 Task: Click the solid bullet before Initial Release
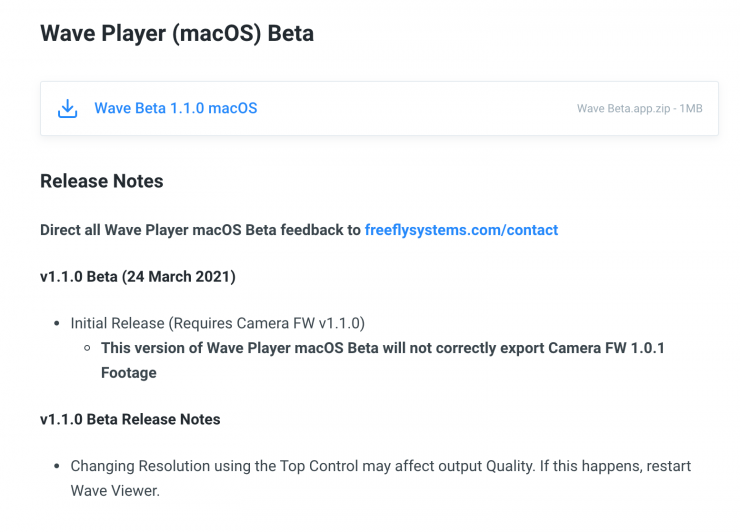point(56,324)
